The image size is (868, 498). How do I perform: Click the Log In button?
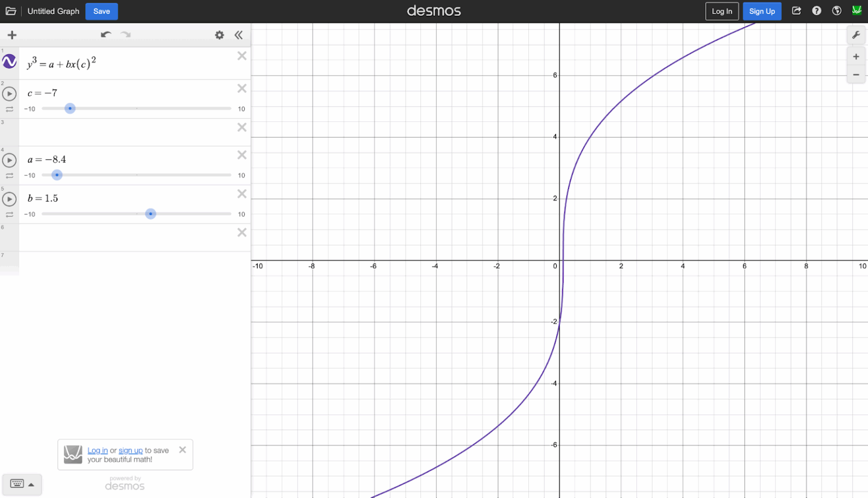click(722, 11)
